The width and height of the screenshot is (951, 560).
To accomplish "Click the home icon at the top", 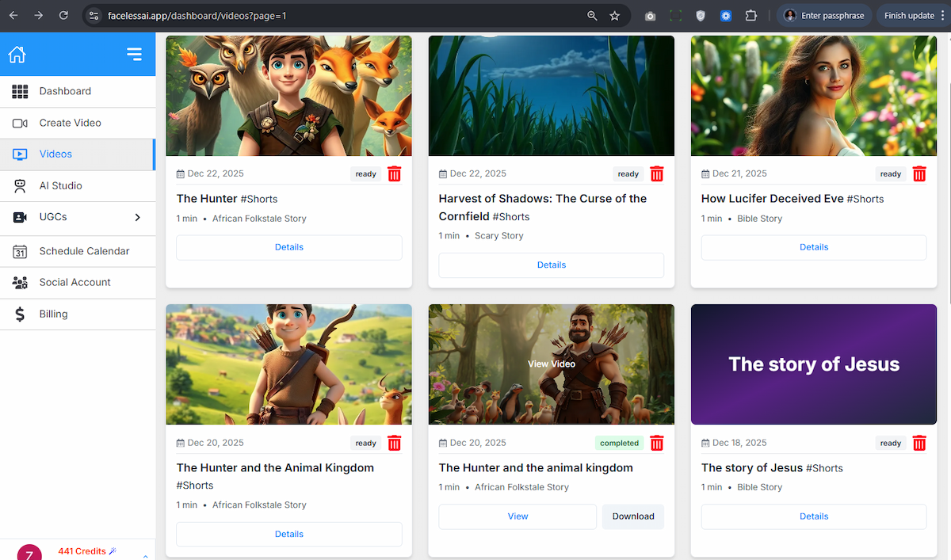I will [17, 53].
